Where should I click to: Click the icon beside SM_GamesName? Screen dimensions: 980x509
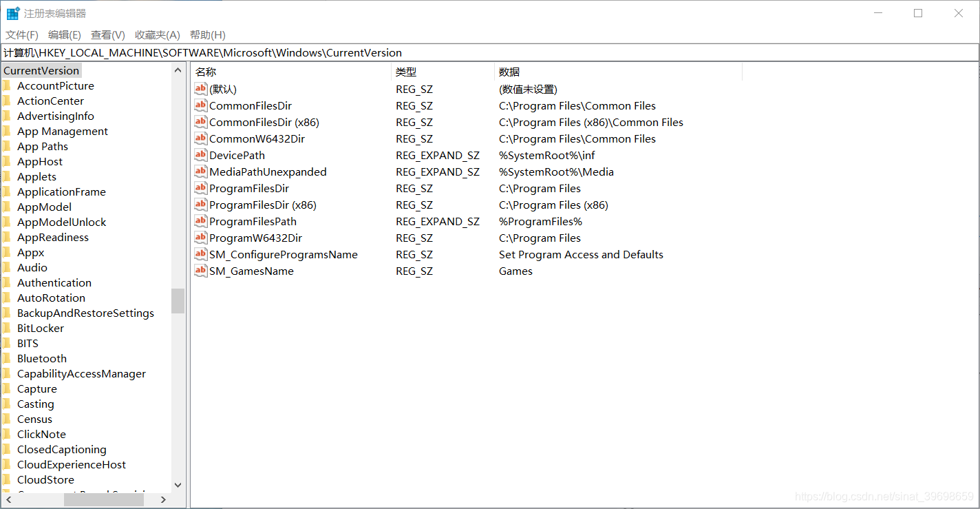(x=200, y=271)
